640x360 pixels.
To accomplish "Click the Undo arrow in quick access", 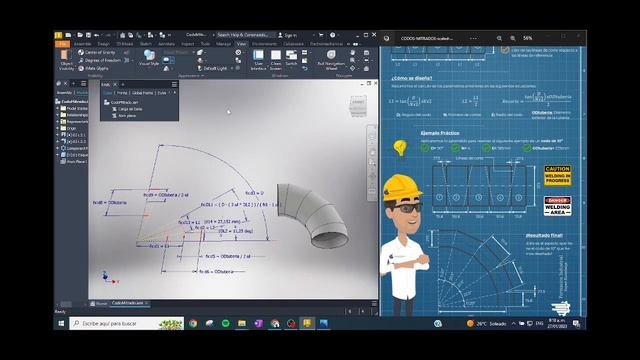I will [97, 35].
